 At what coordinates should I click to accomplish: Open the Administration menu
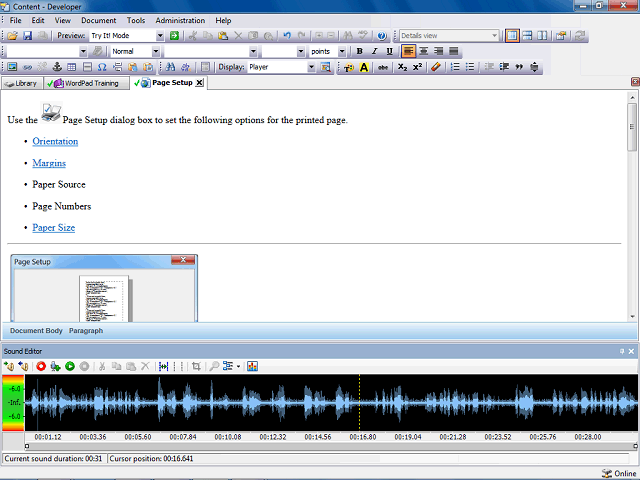[x=180, y=20]
